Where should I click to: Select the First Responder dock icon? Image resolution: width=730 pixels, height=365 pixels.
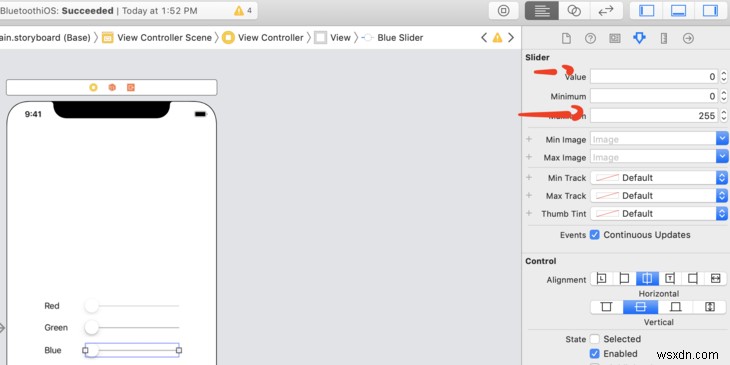[112, 88]
